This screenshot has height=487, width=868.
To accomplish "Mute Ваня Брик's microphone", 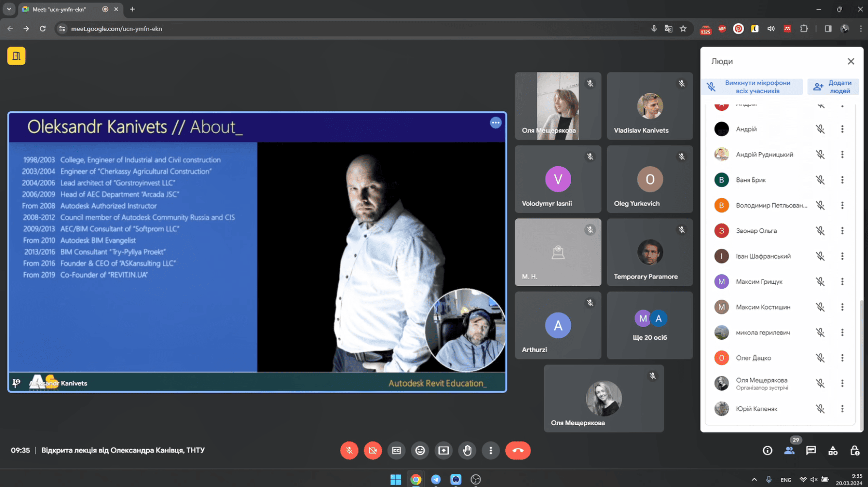I will point(820,180).
